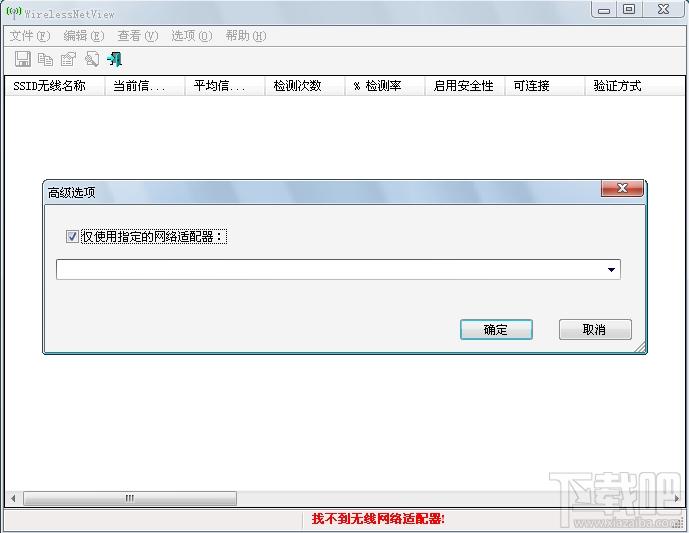The width and height of the screenshot is (689, 533).
Task: Sort by 平均信... column header
Action: 225,86
